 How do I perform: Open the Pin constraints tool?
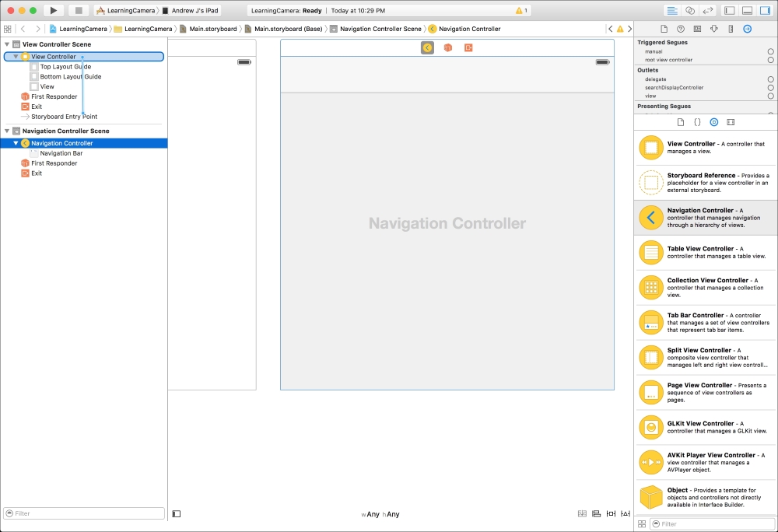coord(610,513)
